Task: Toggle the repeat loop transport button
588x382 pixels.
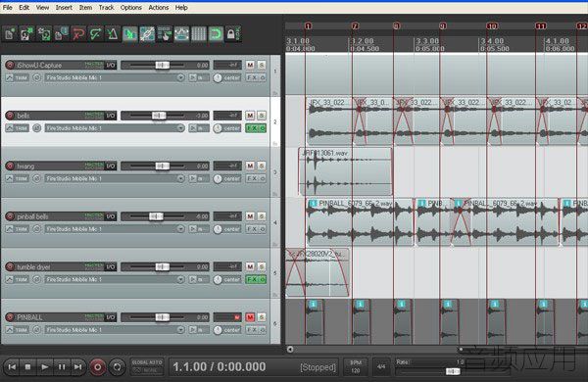Action: click(117, 366)
